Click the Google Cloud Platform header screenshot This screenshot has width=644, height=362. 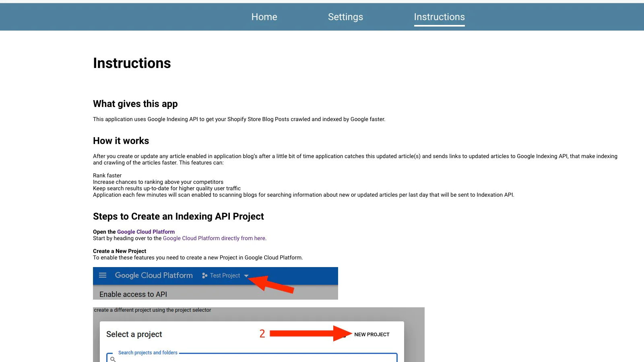[215, 283]
